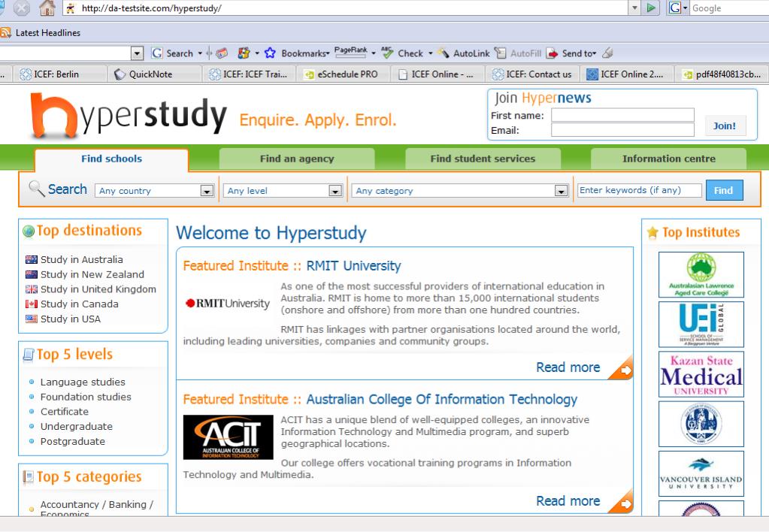
Task: Click the RMIT University logo
Action: (x=228, y=304)
